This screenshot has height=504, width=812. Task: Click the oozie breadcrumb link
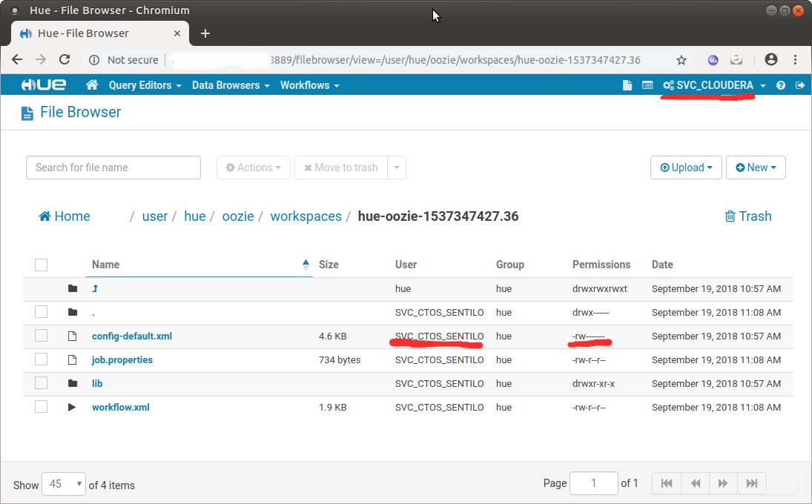point(238,216)
